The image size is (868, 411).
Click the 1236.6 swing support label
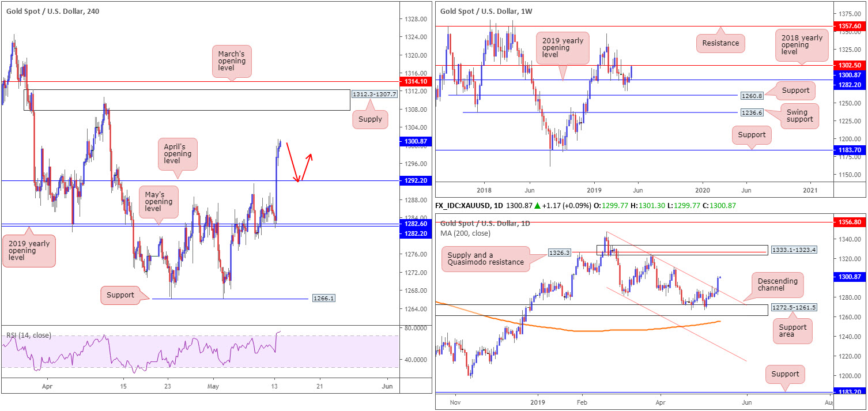click(x=751, y=112)
